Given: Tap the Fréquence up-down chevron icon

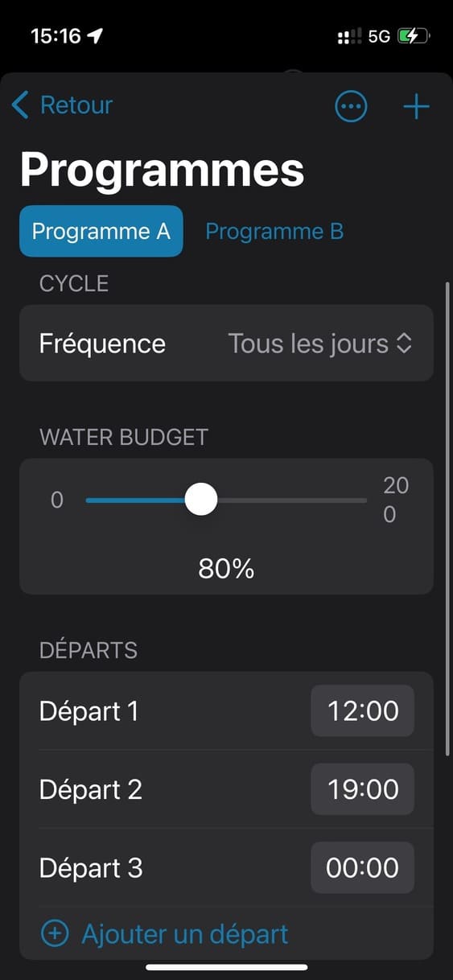Looking at the screenshot, I should 404,344.
